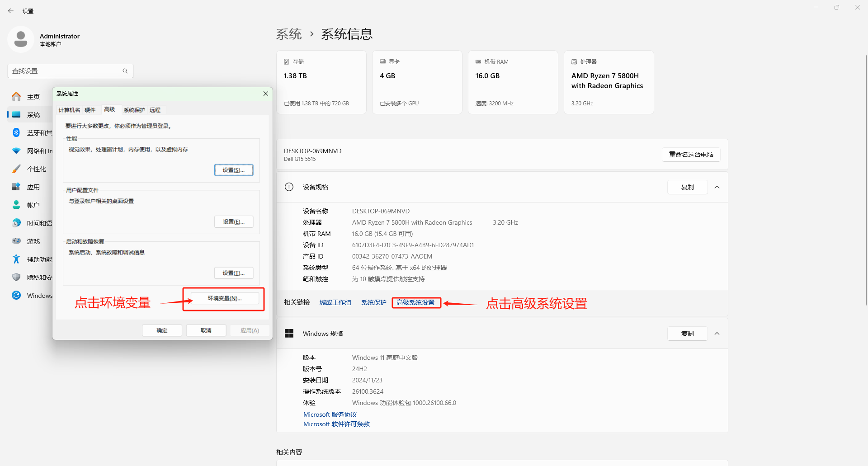
Task: Click the 环境变量(N) button
Action: [x=225, y=298]
